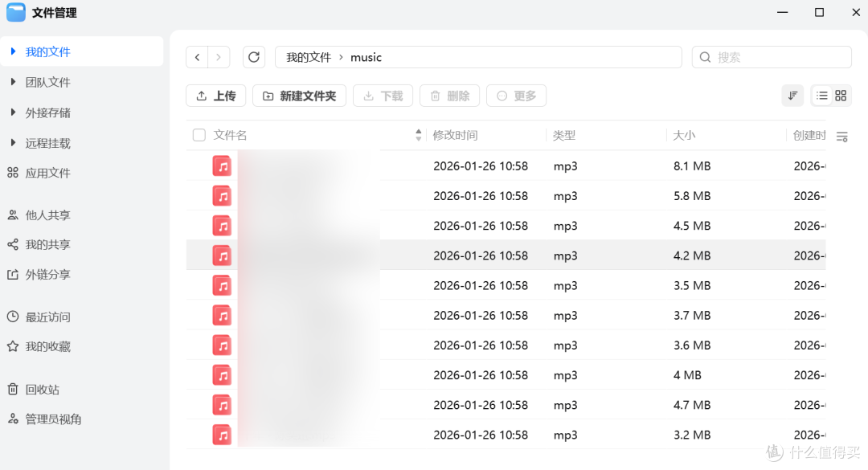Focus the 搜索 search field

coord(772,57)
